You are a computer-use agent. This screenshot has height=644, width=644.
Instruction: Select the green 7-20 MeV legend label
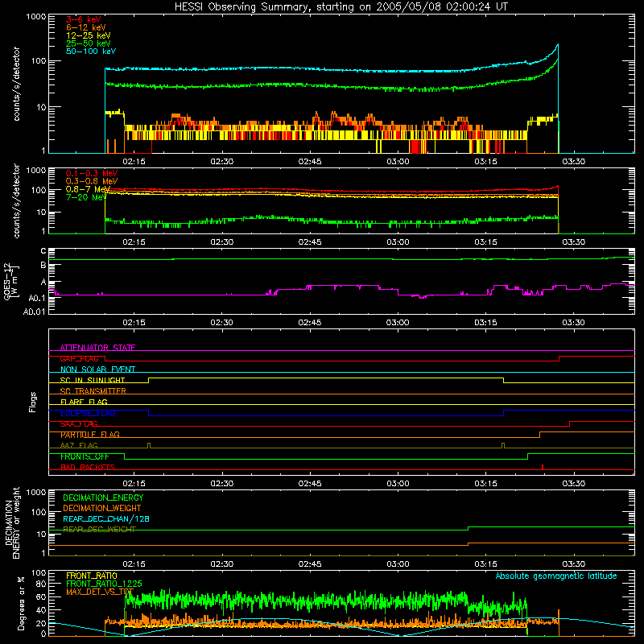pos(86,197)
